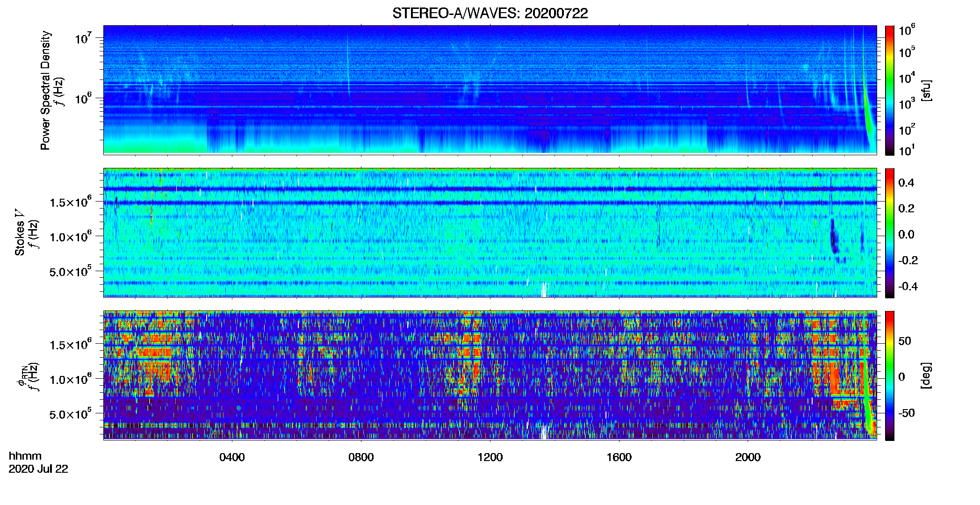Viewport: 980px width, 505px height.
Task: Click the 5.0×10^5 tick of the φRTN panel
Action: pyautogui.click(x=70, y=413)
